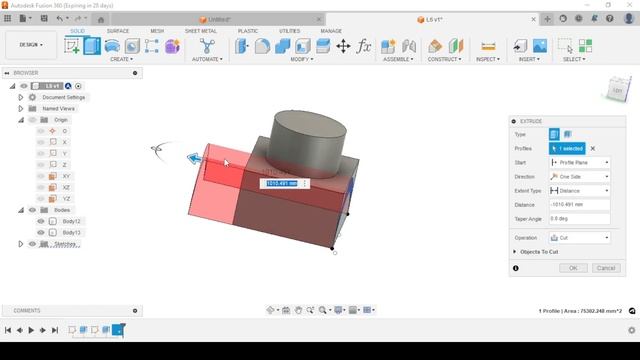The image size is (640, 360).
Task: Open Change Parameters (fx) tool
Action: coord(363,46)
